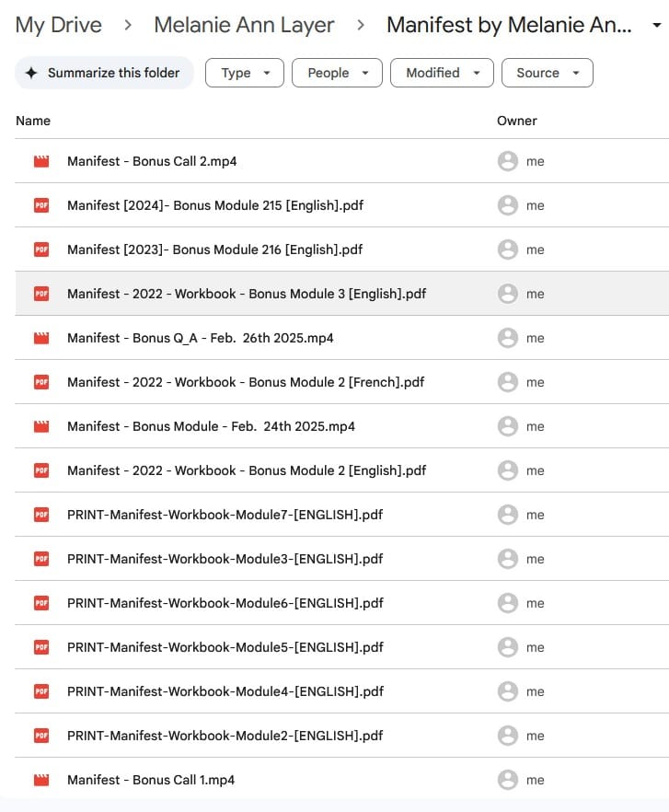Viewport: 669px width, 812px height.
Task: Navigate to Melanie Ann Layer folder breadcrumb
Action: [x=244, y=25]
